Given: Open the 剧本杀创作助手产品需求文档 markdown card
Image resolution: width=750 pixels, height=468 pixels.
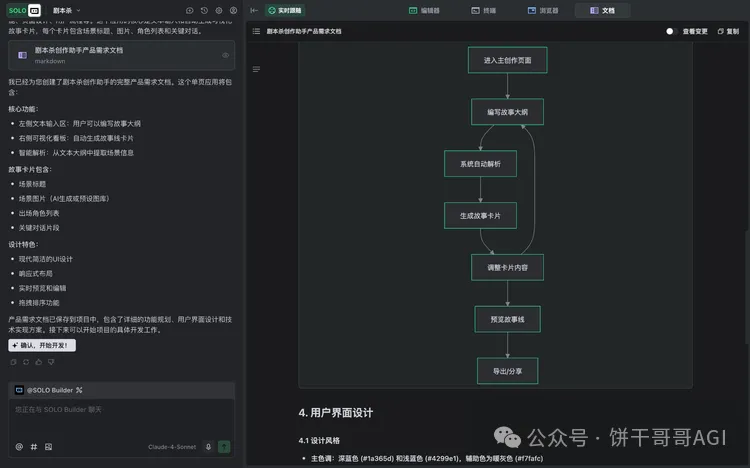Looking at the screenshot, I should (x=121, y=55).
